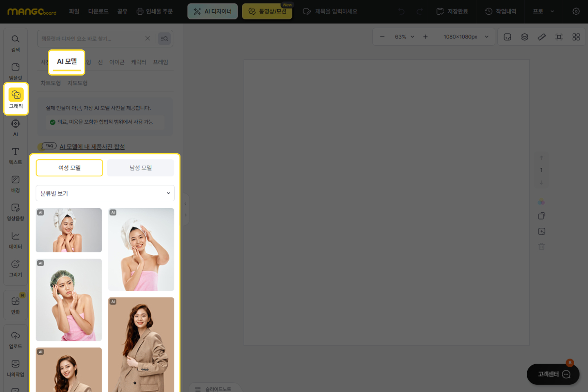Open the 데이터 (Data) chart panel
588x392 pixels.
click(16, 241)
